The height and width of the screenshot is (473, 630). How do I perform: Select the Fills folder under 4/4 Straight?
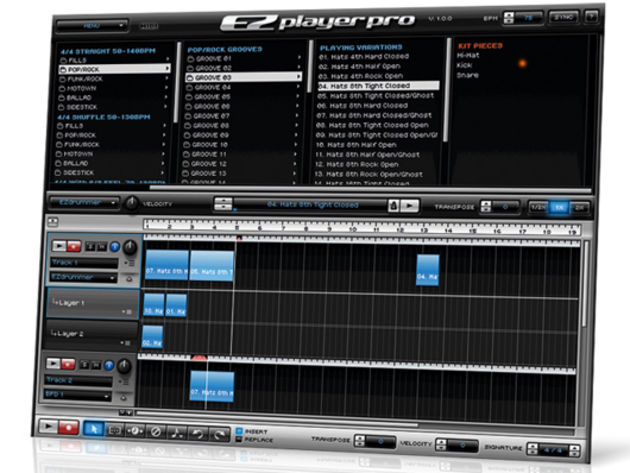coord(114,60)
